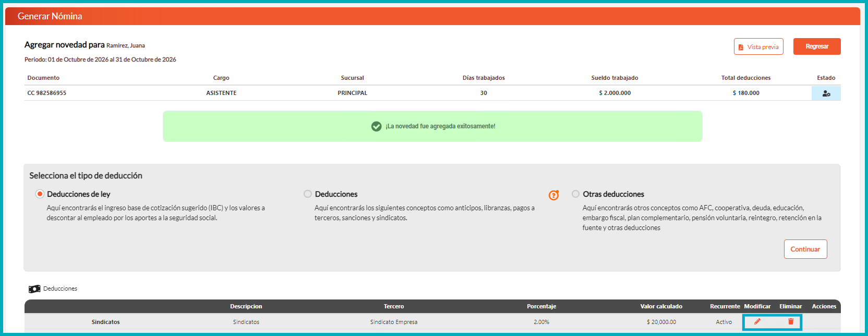The image size is (868, 336).
Task: Open Vista previa PDF preview
Action: 758,46
